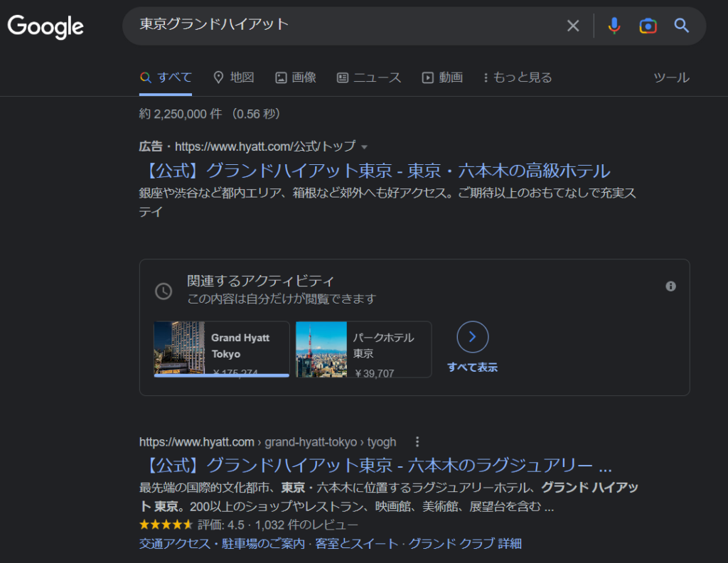This screenshot has width=728, height=563.
Task: Open the three-dot menu beside hyatt.com result
Action: click(x=417, y=442)
